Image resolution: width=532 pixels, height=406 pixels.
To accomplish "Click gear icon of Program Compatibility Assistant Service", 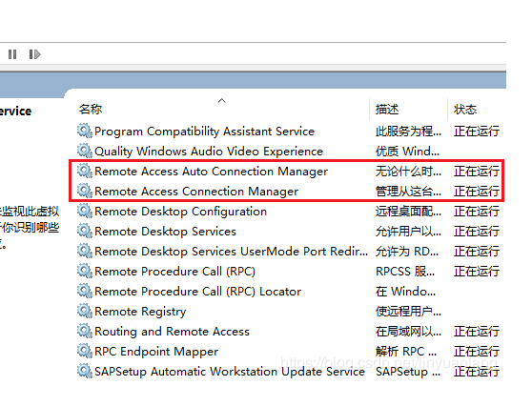I will coord(85,131).
